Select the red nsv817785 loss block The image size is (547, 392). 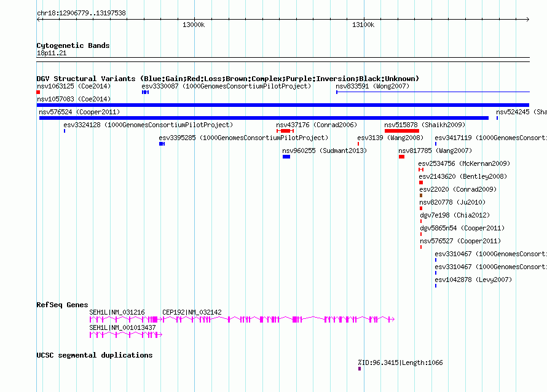tap(401, 157)
